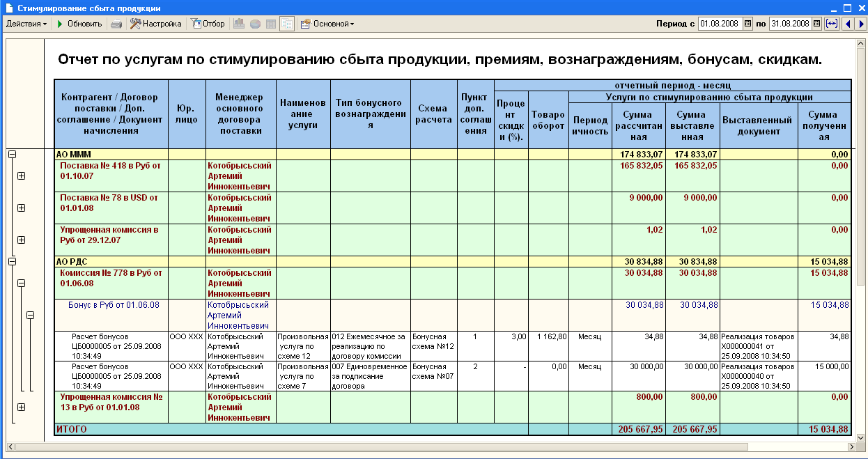Select the spreadsheet report view icon
Screen dimensions: 868x459
pyautogui.click(x=287, y=24)
